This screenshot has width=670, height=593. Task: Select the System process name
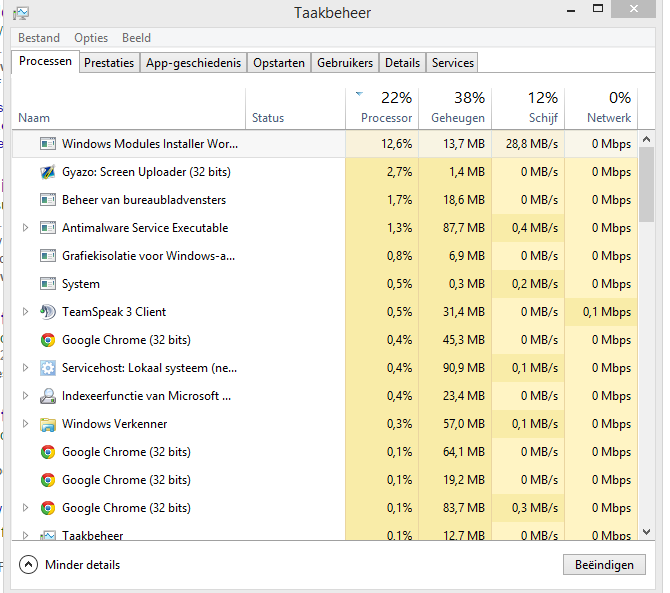point(81,284)
